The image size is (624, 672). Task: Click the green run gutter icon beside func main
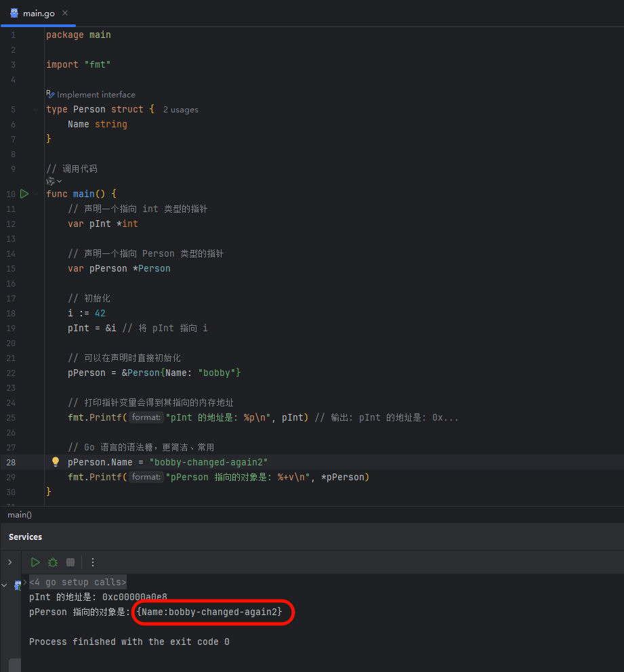tap(24, 194)
